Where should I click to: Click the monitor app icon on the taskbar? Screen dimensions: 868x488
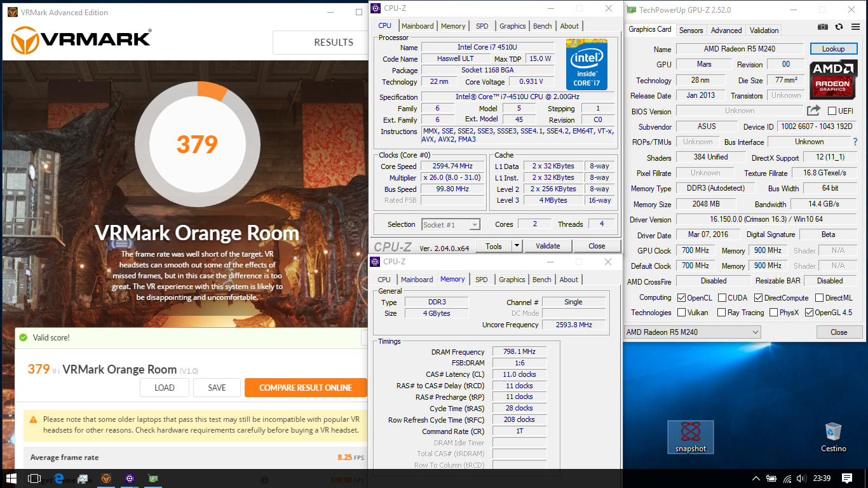[83, 478]
